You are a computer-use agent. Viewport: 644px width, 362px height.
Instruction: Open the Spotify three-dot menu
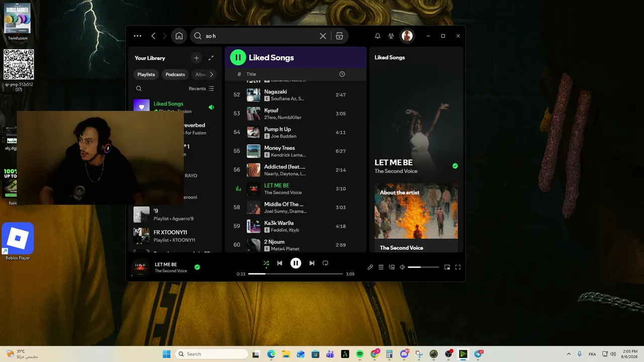pyautogui.click(x=137, y=36)
